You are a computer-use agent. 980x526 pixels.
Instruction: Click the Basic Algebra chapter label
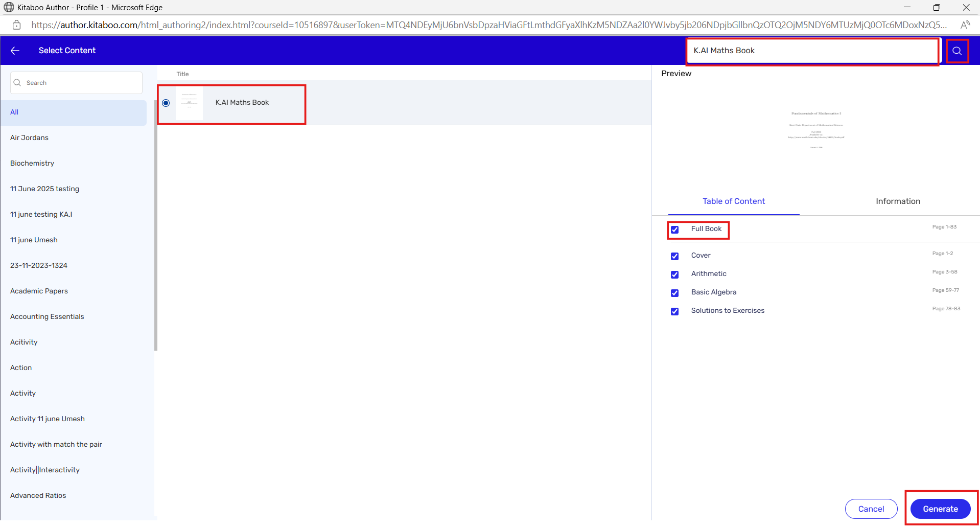tap(714, 292)
